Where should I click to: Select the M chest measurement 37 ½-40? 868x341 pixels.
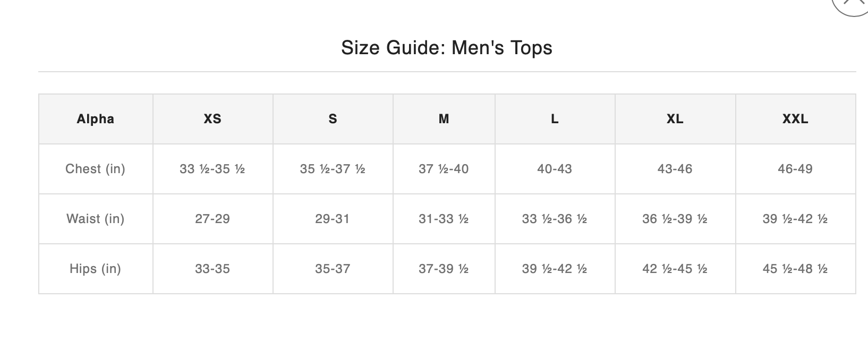click(444, 169)
